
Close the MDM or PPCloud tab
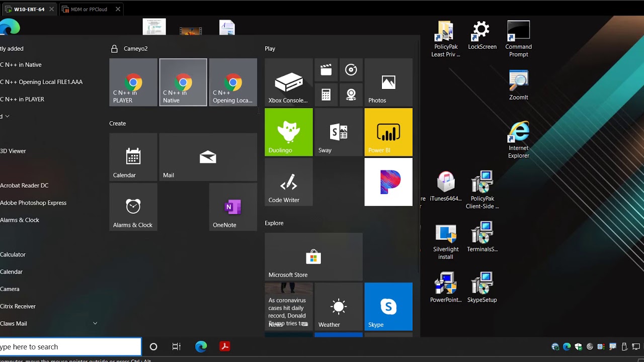[118, 9]
